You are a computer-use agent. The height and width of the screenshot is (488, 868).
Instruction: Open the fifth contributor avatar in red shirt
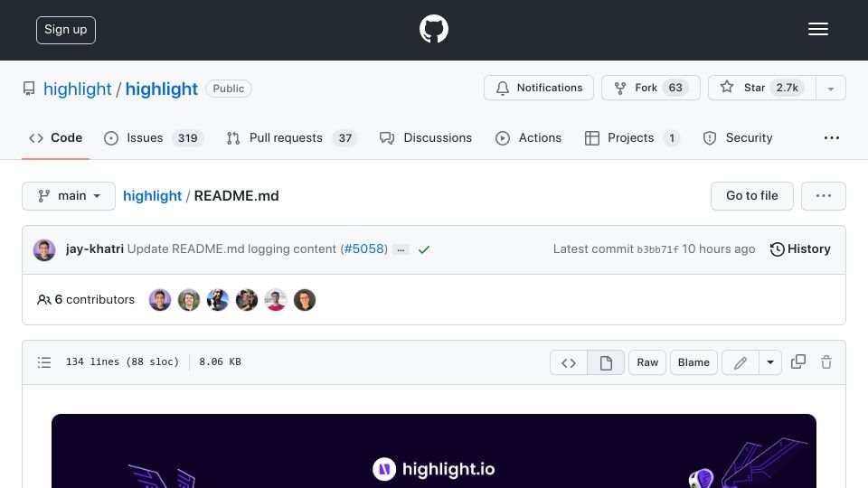(x=276, y=300)
